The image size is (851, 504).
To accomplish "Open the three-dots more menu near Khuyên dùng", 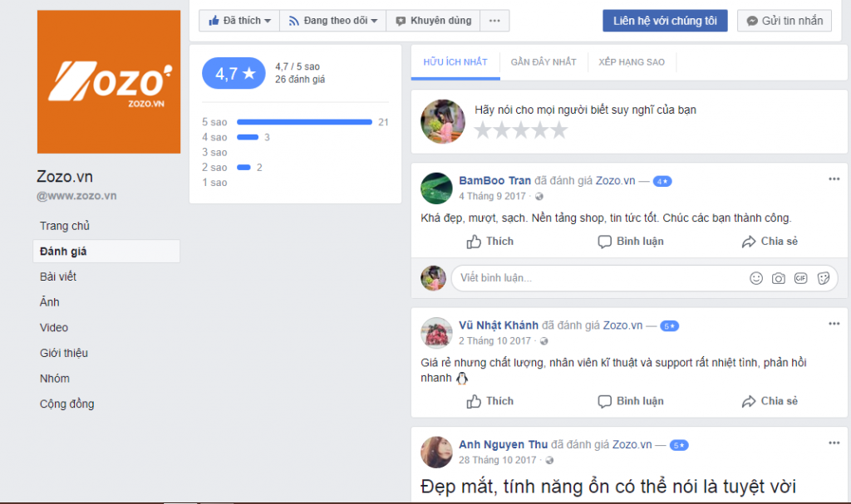I will coord(494,21).
